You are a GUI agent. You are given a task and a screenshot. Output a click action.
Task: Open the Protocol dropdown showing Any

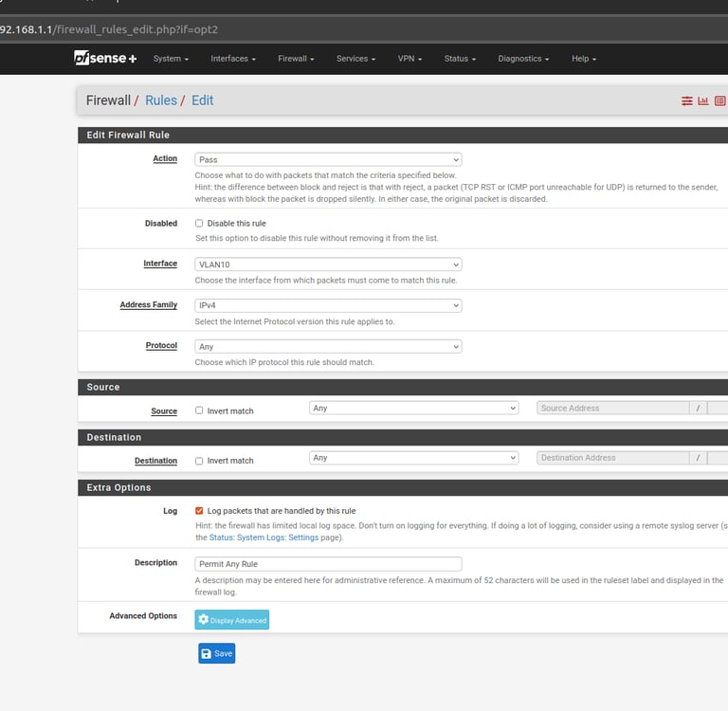328,346
